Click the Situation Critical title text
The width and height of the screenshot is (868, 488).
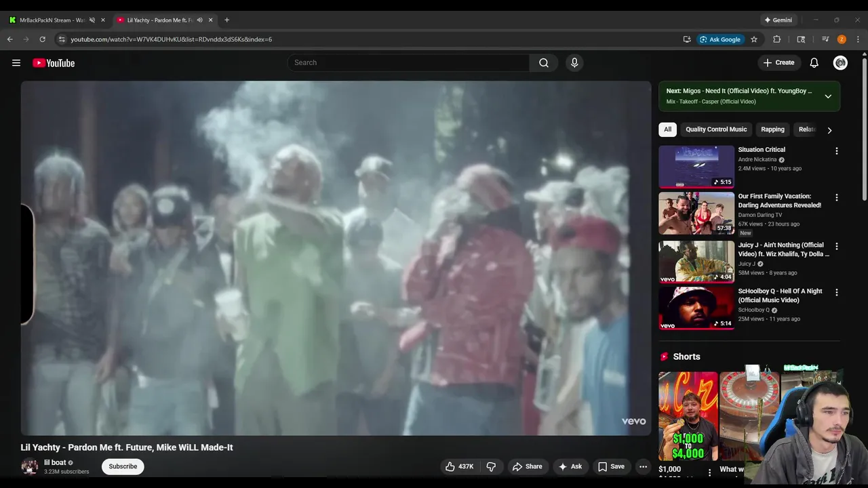762,150
